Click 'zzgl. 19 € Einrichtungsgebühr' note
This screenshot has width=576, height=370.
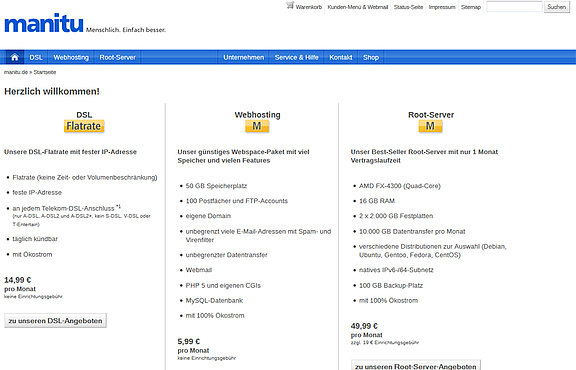[385, 342]
